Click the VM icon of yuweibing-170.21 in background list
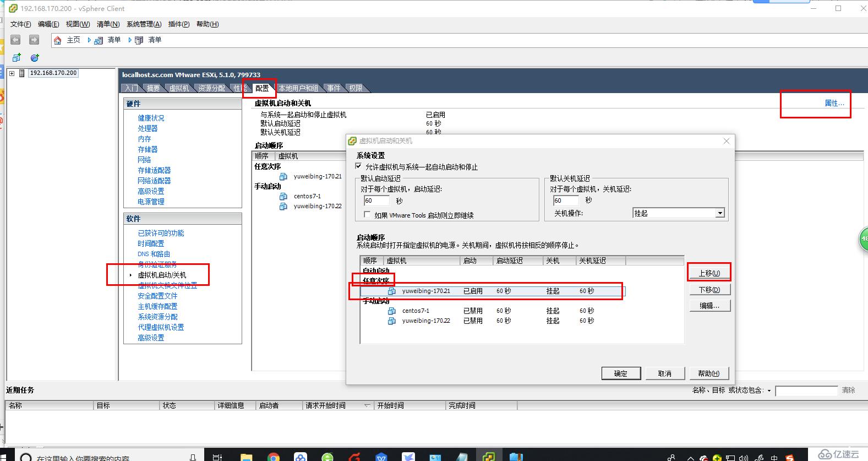The width and height of the screenshot is (868, 461). pos(283,176)
